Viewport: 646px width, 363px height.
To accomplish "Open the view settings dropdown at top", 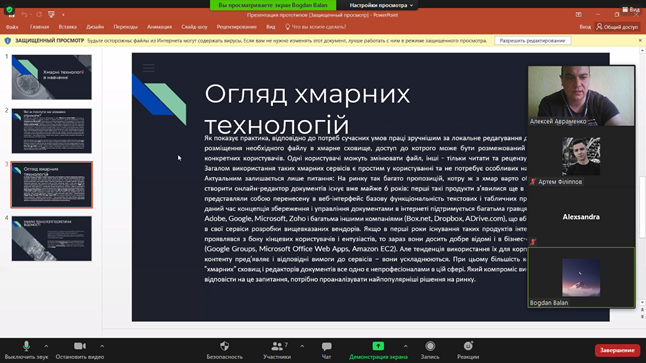I will pos(381,5).
